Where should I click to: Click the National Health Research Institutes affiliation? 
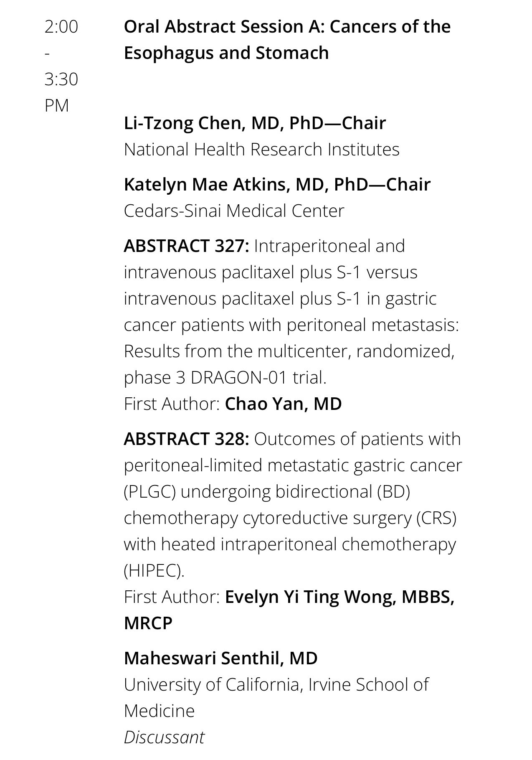click(x=261, y=149)
